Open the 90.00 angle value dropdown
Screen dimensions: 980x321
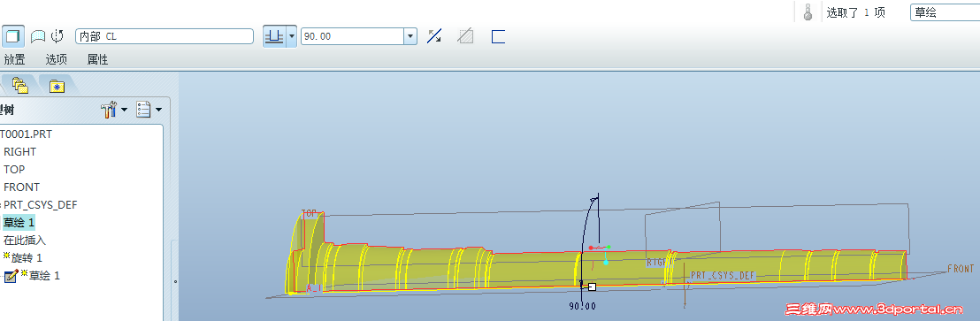[410, 36]
